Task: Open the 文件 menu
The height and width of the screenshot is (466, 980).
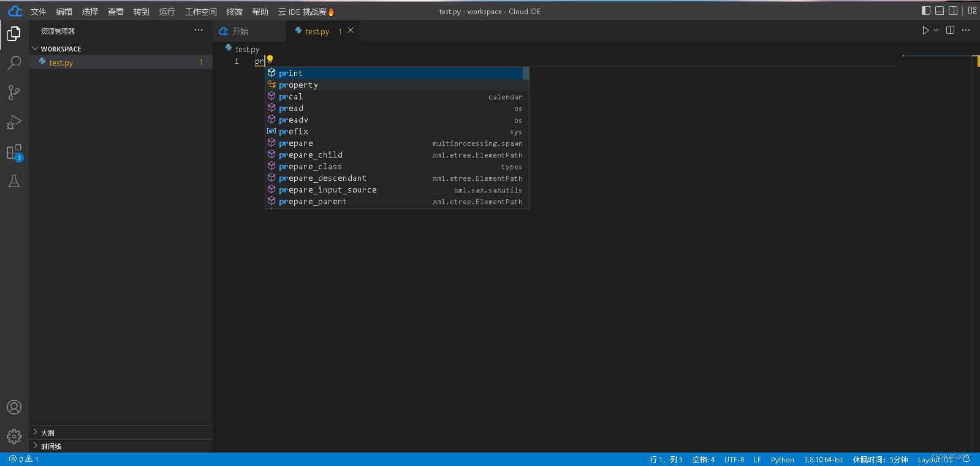Action: 39,12
